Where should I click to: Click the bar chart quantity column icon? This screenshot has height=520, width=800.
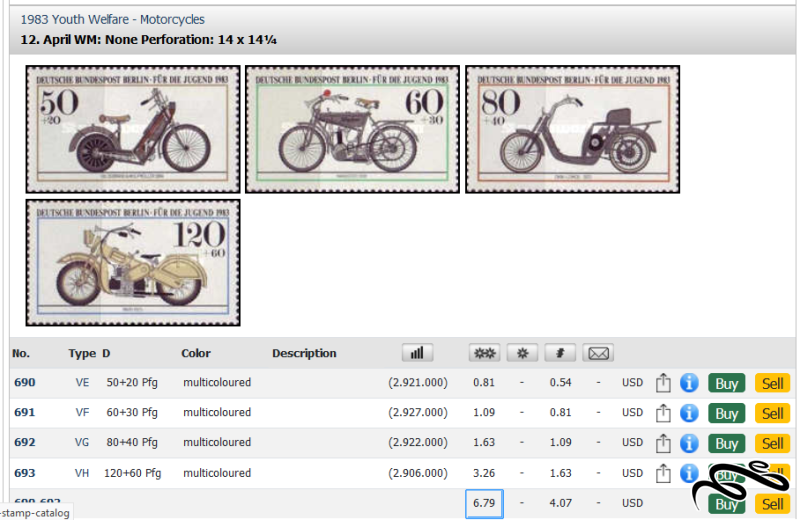[417, 353]
